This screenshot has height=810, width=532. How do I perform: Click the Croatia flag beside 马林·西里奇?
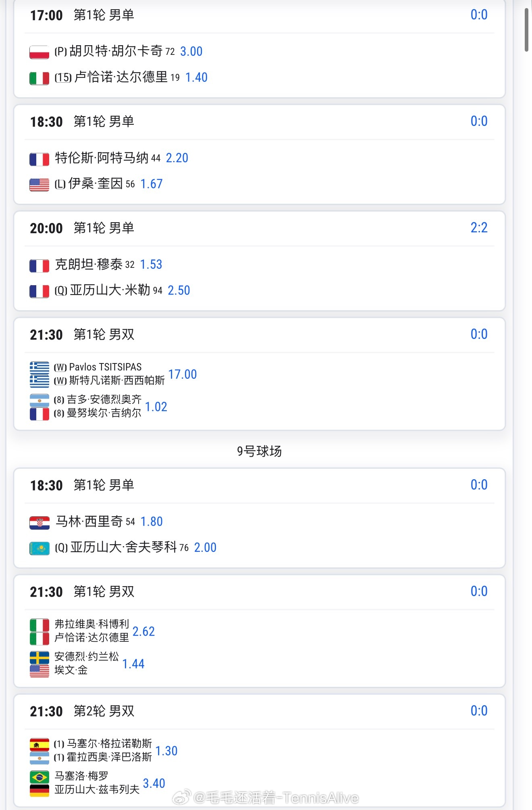tap(39, 522)
